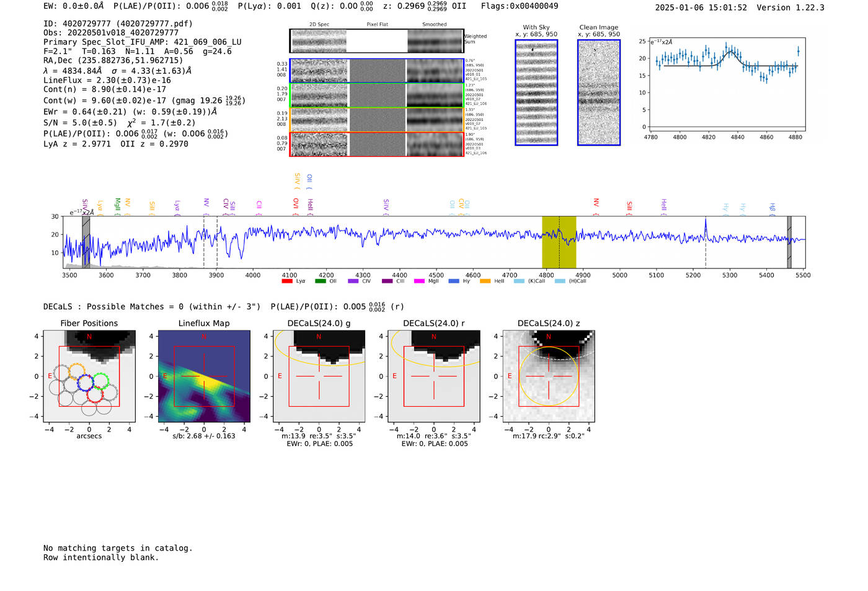Viewport: 868px width, 591px height.
Task: Click the Primary Spec_Slot_IFU_AMP text line
Action: click(143, 42)
